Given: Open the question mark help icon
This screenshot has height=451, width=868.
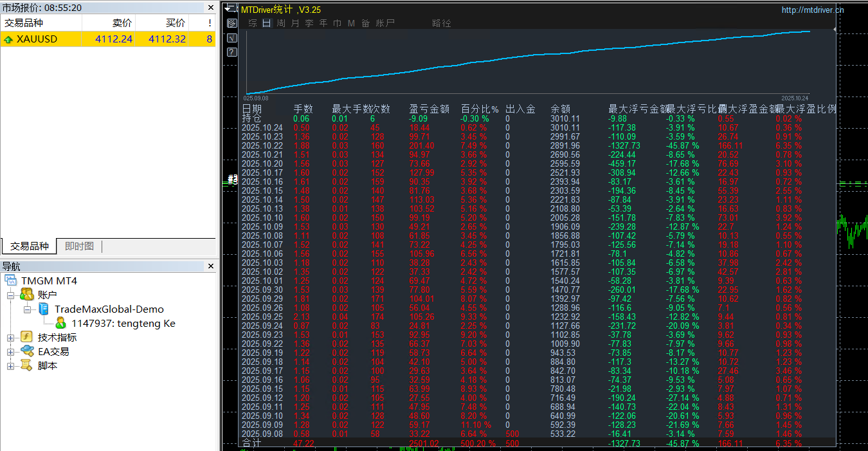Looking at the screenshot, I should pyautogui.click(x=231, y=52).
